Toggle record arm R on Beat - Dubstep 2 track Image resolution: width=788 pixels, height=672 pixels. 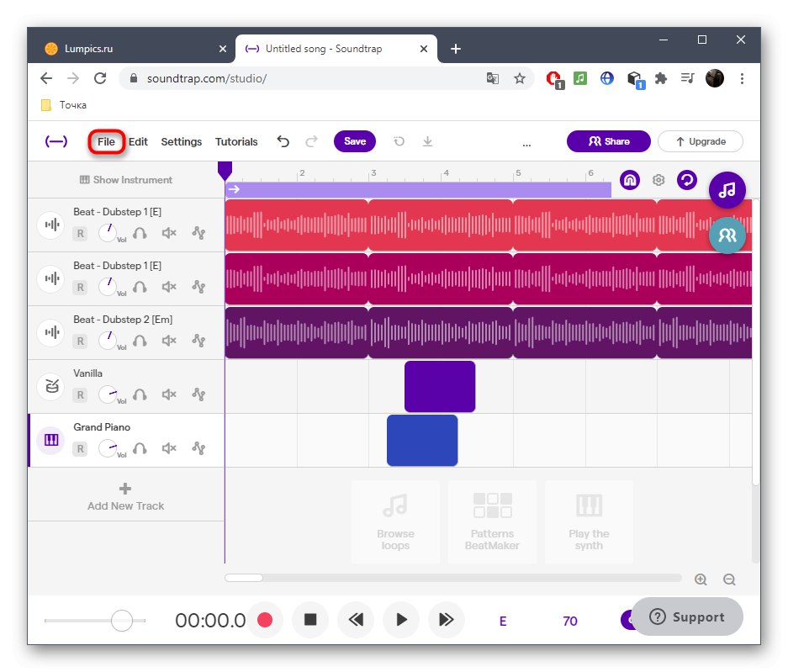pos(80,341)
